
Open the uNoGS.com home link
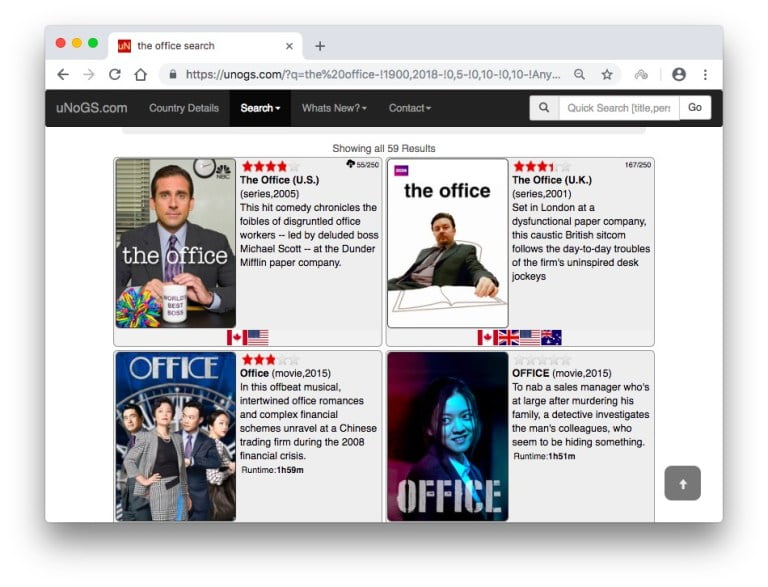[x=92, y=108]
